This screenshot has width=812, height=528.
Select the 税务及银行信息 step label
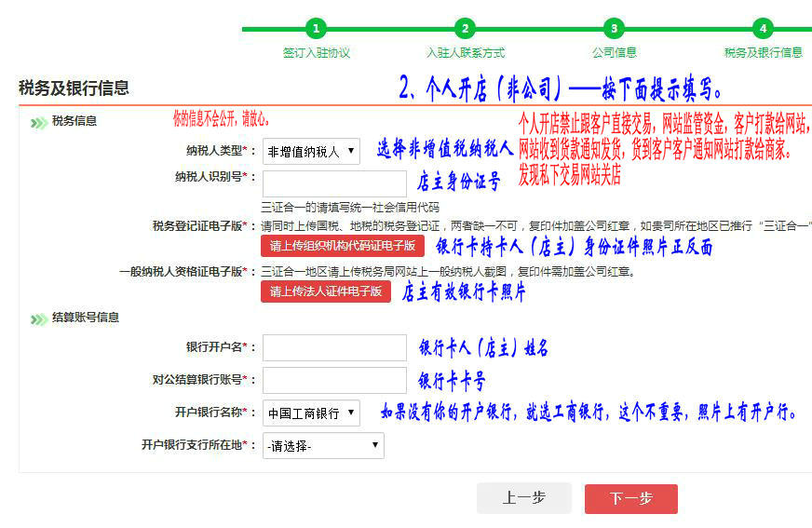pyautogui.click(x=763, y=53)
